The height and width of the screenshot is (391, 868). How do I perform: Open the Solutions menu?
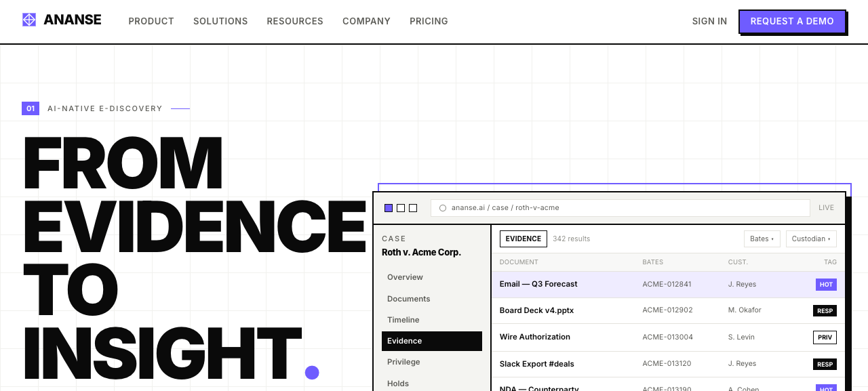pos(220,21)
